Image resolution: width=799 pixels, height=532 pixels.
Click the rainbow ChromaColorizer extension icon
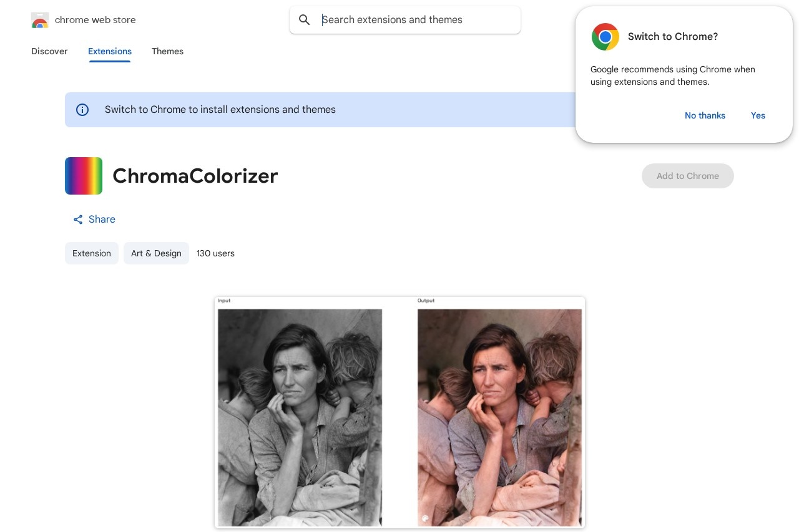tap(84, 176)
